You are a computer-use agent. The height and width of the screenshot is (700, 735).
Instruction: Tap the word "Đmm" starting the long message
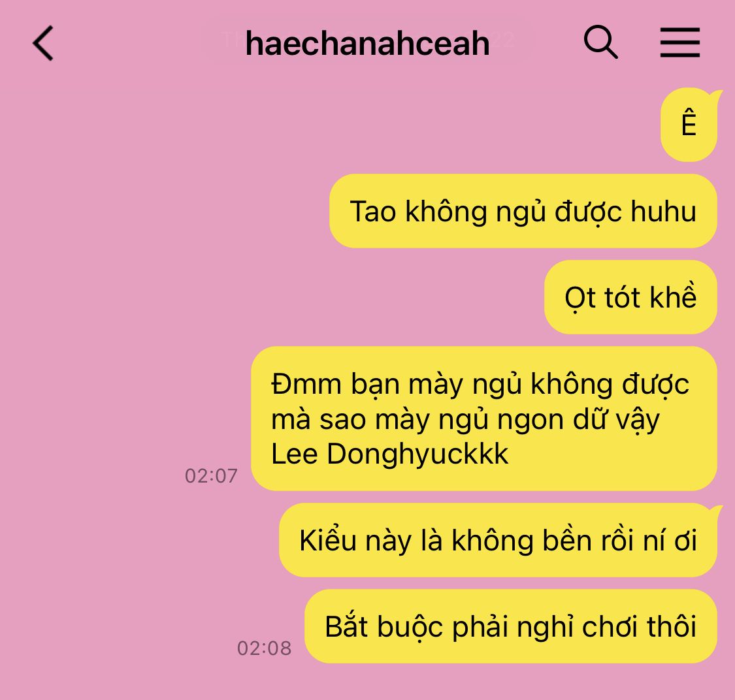[306, 384]
